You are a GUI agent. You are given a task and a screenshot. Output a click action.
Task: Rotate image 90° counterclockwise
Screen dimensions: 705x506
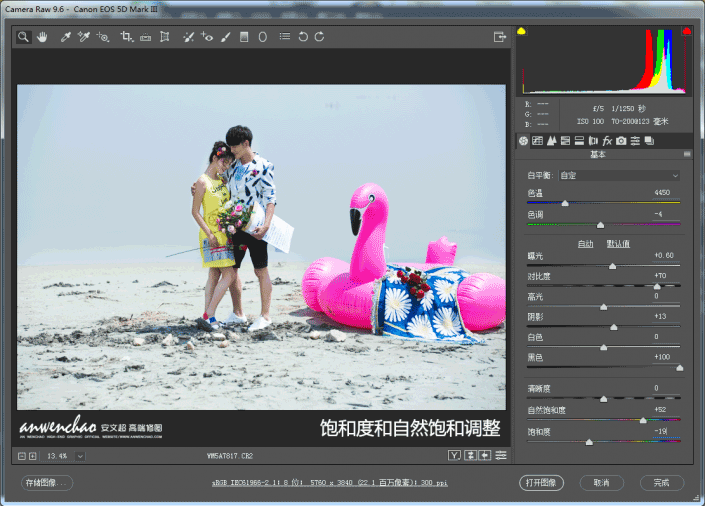coord(303,37)
